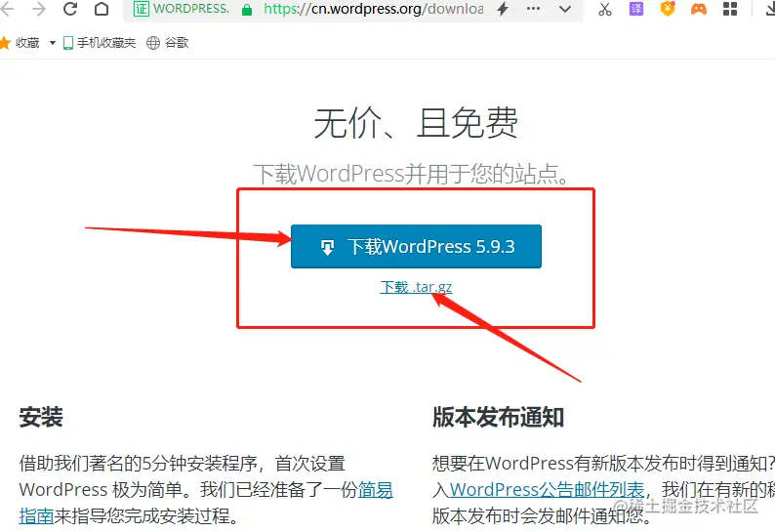Open the 收藏 bookmarks label

27,43
